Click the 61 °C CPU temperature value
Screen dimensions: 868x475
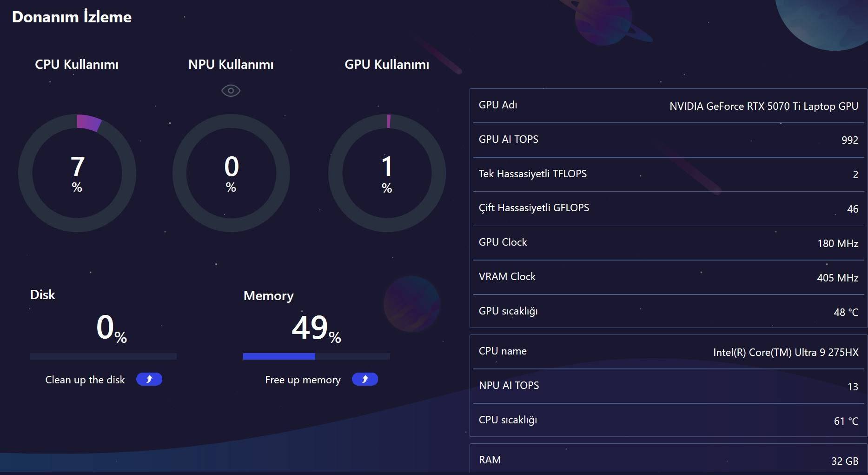tap(846, 421)
